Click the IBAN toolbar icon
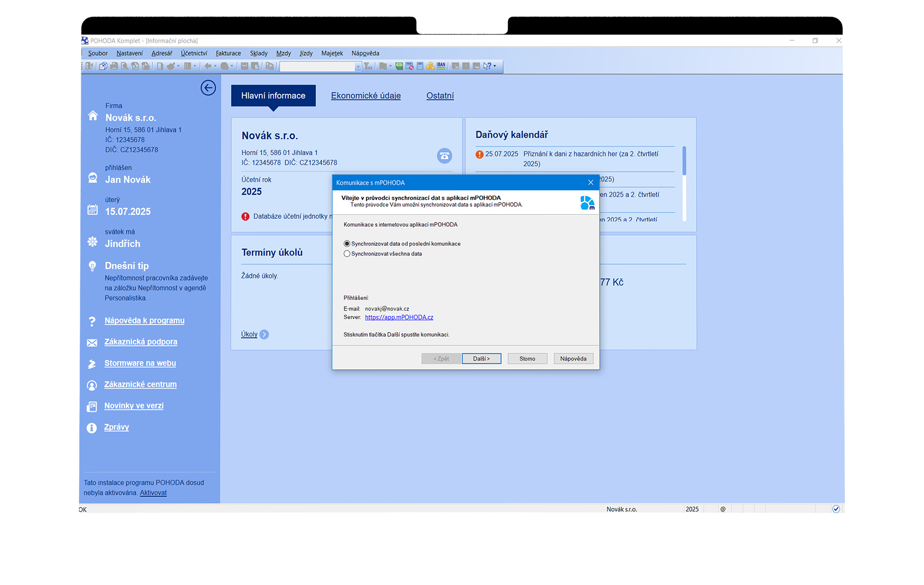This screenshot has width=924, height=585. coord(441,66)
